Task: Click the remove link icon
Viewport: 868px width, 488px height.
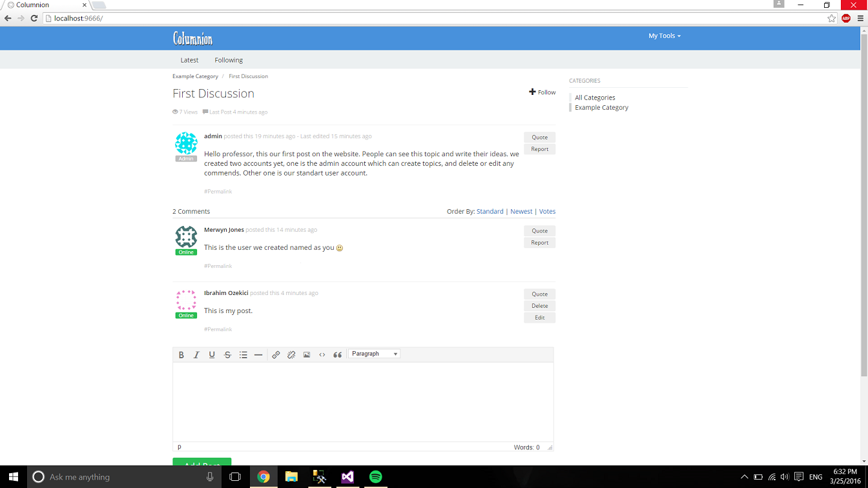Action: click(x=291, y=355)
